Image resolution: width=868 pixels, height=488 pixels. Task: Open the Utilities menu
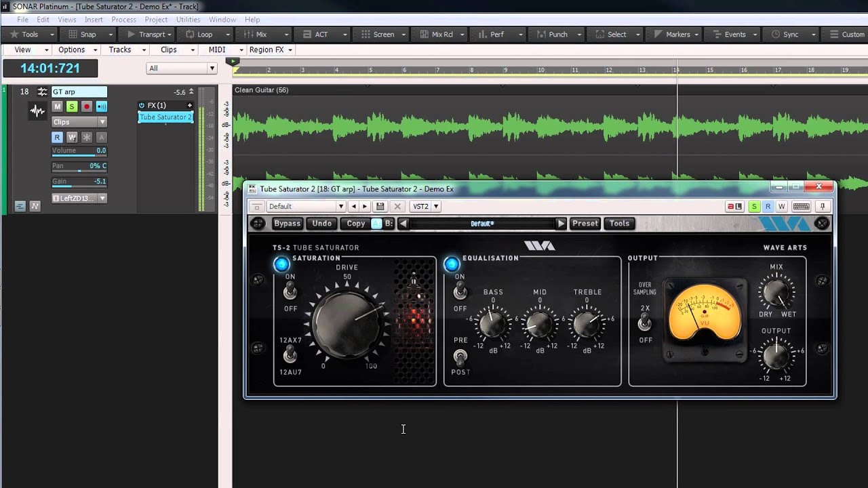pyautogui.click(x=188, y=20)
